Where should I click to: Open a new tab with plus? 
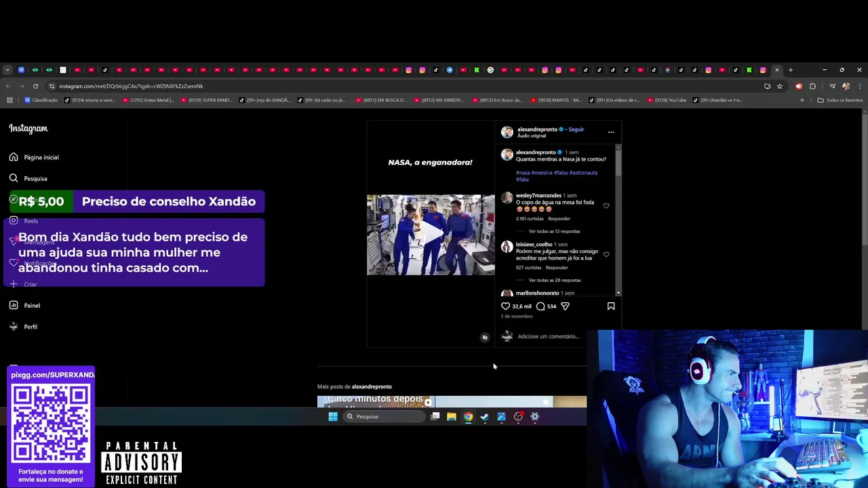pyautogui.click(x=790, y=70)
